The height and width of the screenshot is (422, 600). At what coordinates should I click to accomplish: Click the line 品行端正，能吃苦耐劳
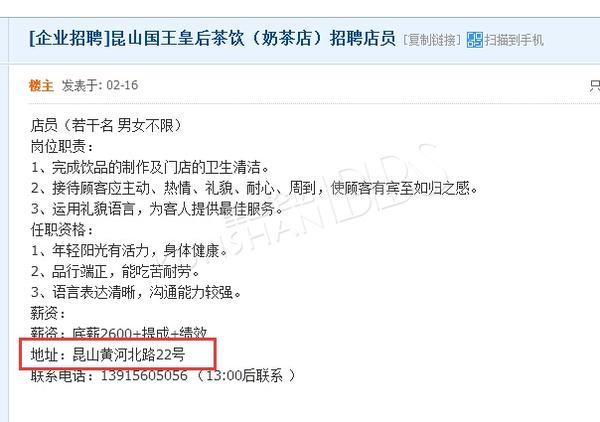[115, 272]
